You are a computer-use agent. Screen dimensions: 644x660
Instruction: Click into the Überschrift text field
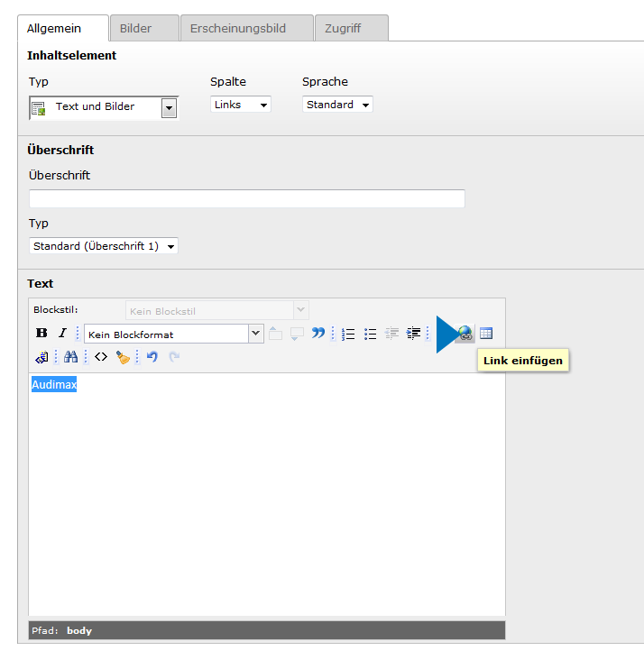pos(246,199)
